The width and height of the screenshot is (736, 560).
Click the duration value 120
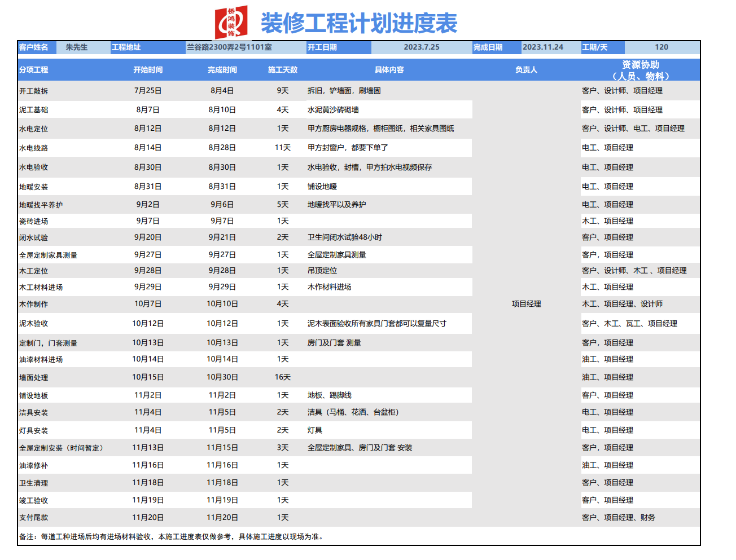[661, 47]
